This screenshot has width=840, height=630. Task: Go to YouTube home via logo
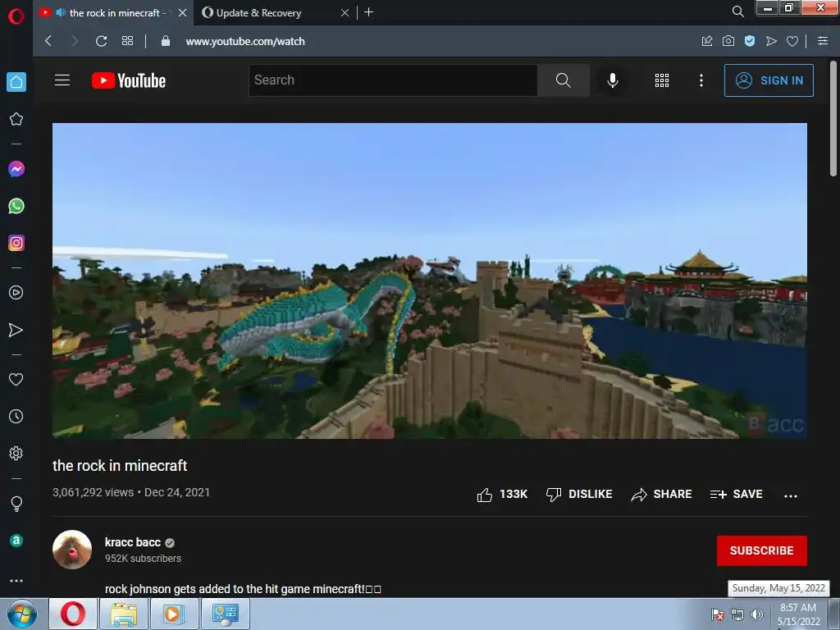[x=129, y=80]
